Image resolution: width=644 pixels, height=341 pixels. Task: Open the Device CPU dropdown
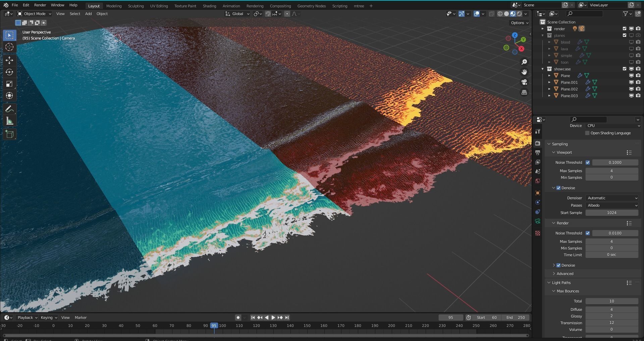point(613,126)
